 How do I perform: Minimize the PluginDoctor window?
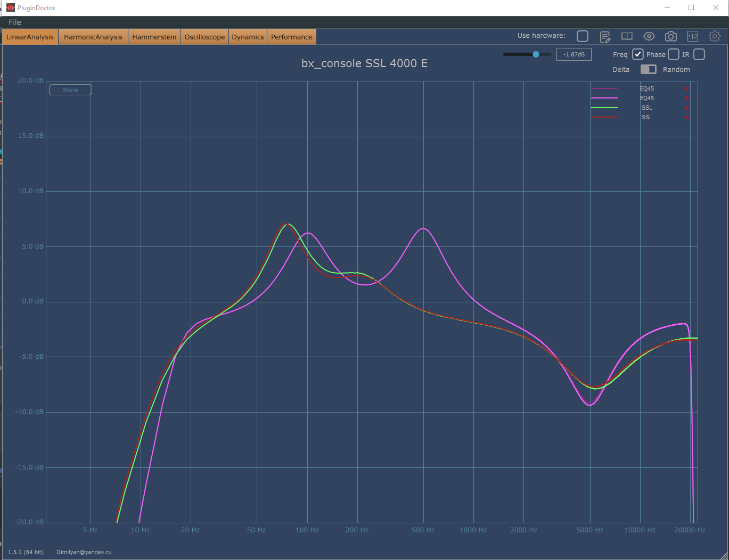(667, 7)
